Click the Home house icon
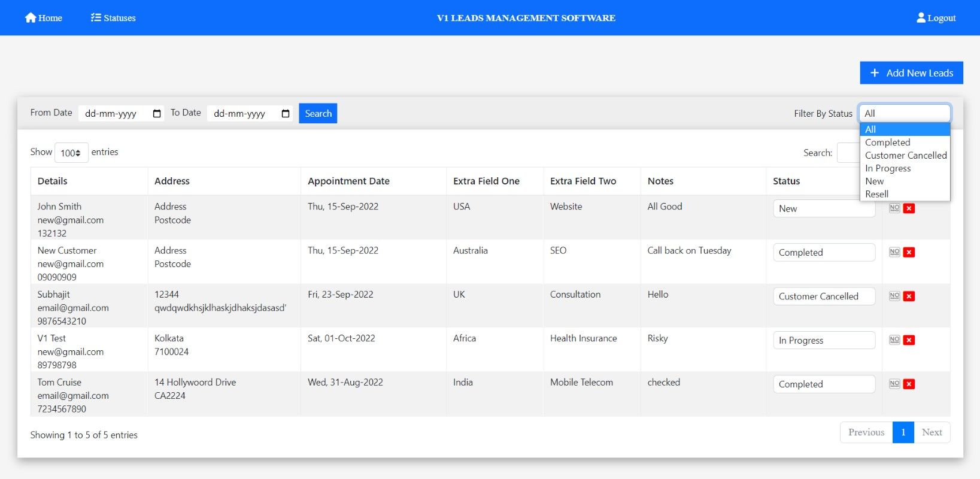Image resolution: width=980 pixels, height=479 pixels. coord(31,18)
